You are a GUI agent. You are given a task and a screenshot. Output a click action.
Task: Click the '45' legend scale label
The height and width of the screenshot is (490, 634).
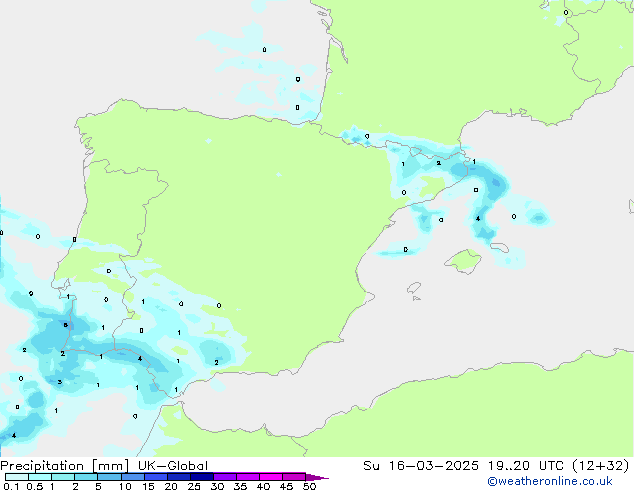(x=286, y=486)
